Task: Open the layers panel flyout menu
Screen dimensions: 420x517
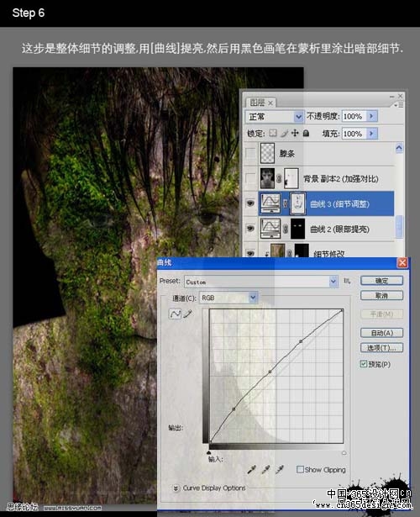Action: point(399,105)
